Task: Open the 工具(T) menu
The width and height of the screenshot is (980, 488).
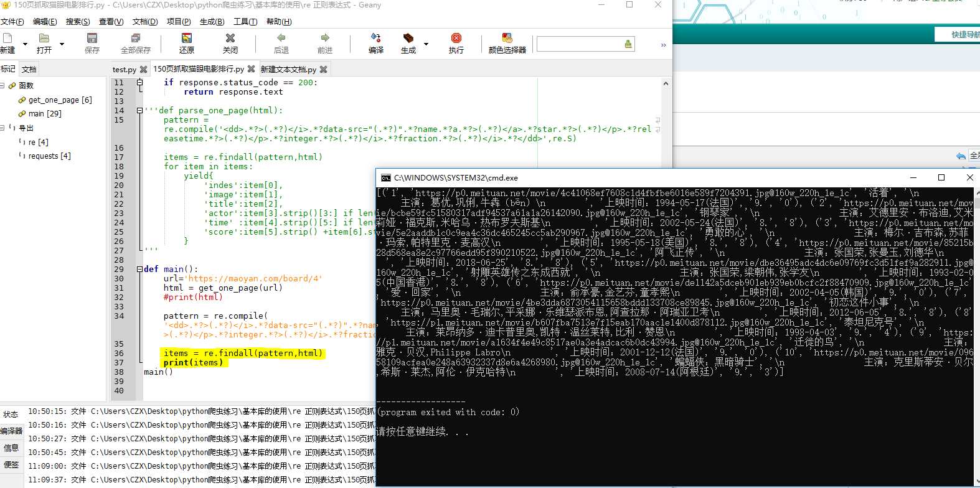Action: 245,22
